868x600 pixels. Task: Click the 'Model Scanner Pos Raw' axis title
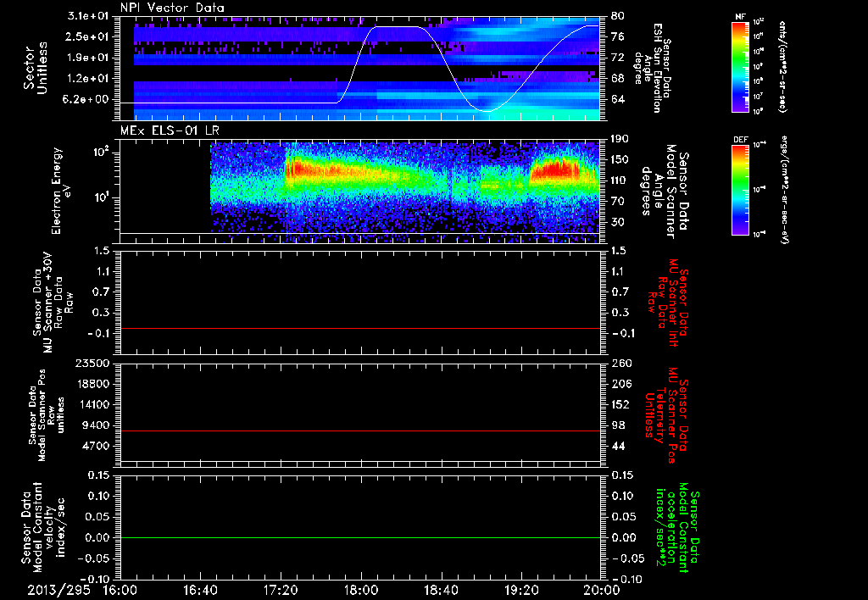click(47, 415)
